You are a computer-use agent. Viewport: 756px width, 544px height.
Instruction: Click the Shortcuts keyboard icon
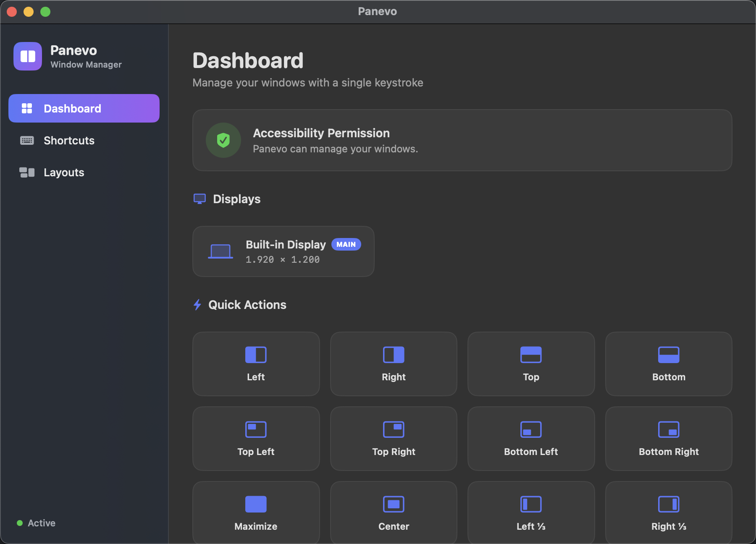tap(27, 140)
